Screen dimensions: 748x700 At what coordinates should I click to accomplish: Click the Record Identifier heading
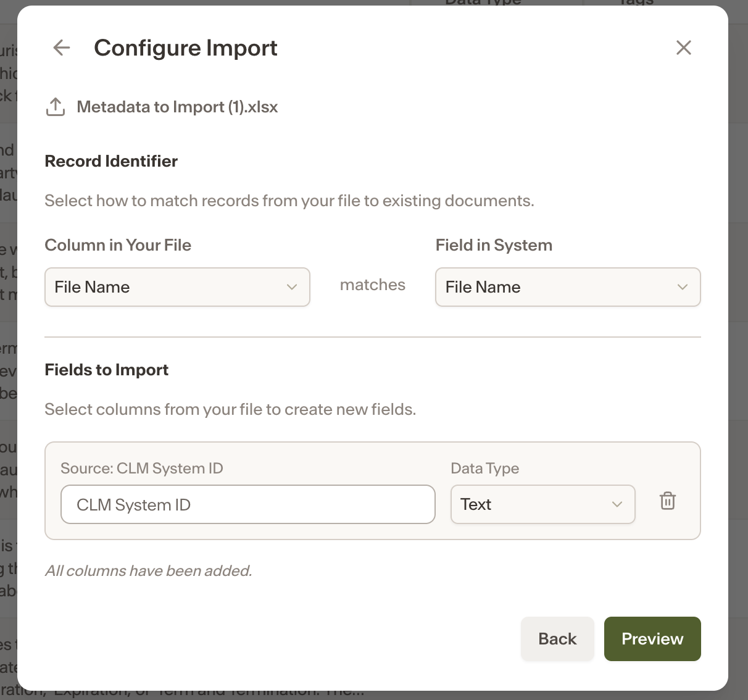point(111,161)
